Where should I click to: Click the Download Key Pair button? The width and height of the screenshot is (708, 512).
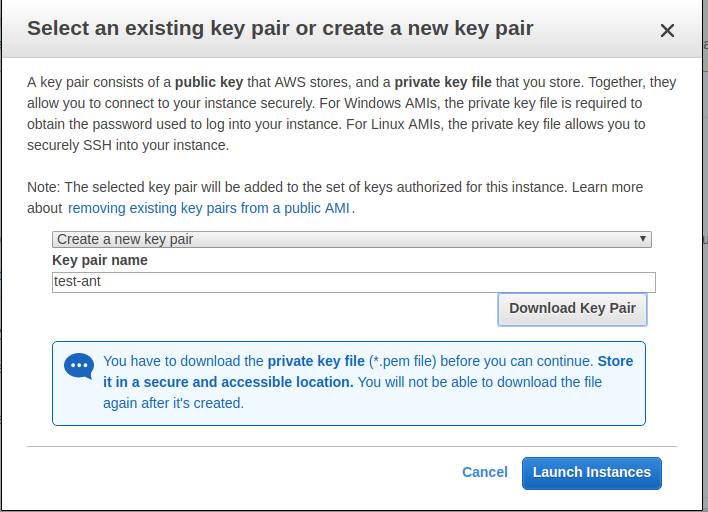click(x=572, y=309)
